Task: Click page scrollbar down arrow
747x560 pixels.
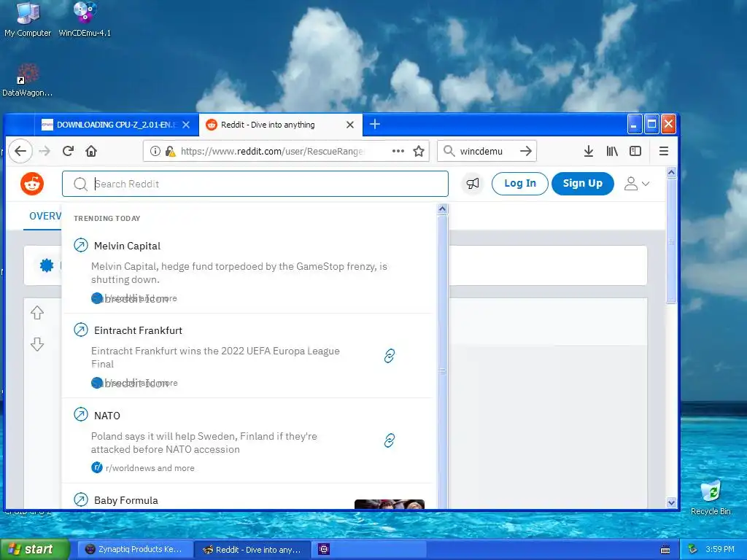Action: click(x=671, y=502)
